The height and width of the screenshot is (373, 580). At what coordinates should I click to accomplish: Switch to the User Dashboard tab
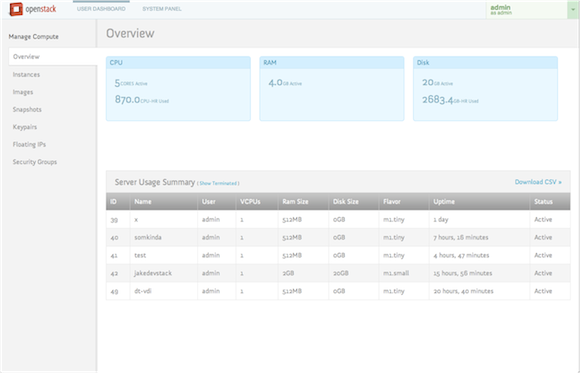tap(101, 9)
